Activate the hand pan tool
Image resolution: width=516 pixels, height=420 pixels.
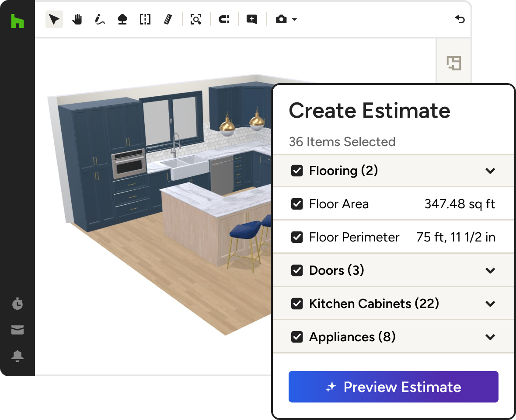click(77, 19)
